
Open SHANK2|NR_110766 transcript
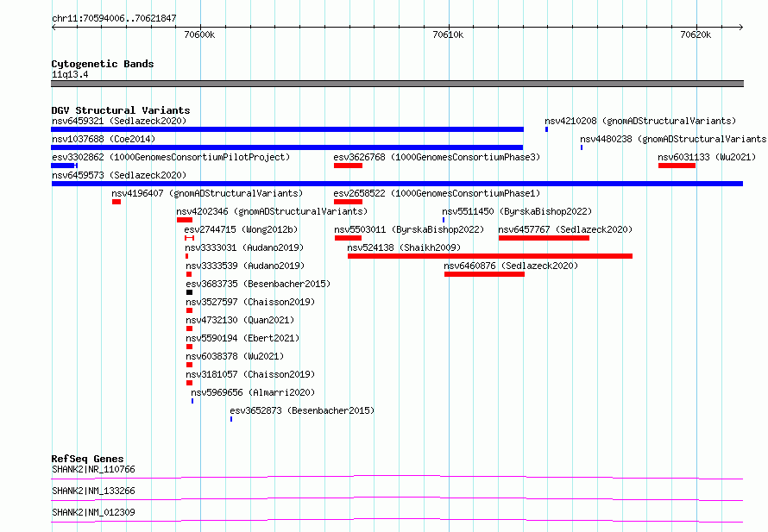point(93,469)
